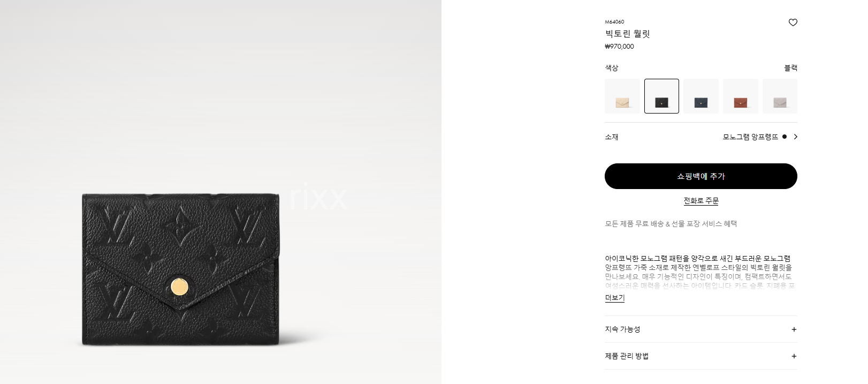Click the 빅토린 월릿 product title
This screenshot has height=384, width=868.
coord(627,34)
